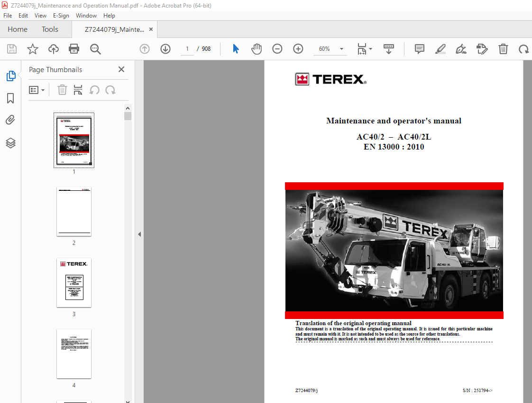Screen dimensions: 532x403
Task: Select the Z7244079j_Mainte... document tab
Action: point(114,29)
